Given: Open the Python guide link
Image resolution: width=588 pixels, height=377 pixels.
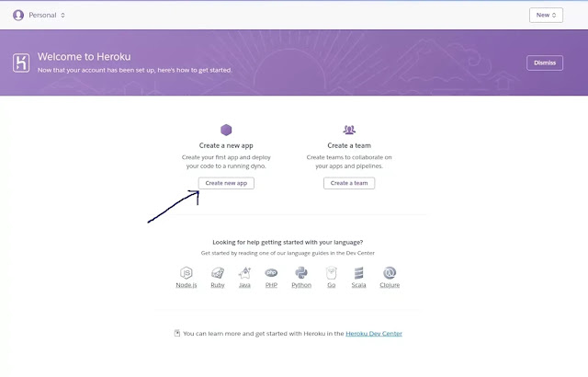Looking at the screenshot, I should (301, 285).
